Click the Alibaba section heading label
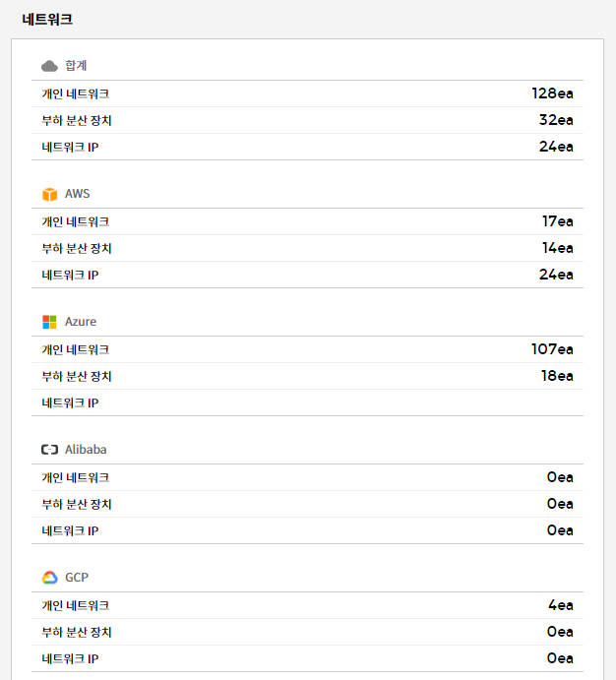This screenshot has width=616, height=680. point(86,450)
